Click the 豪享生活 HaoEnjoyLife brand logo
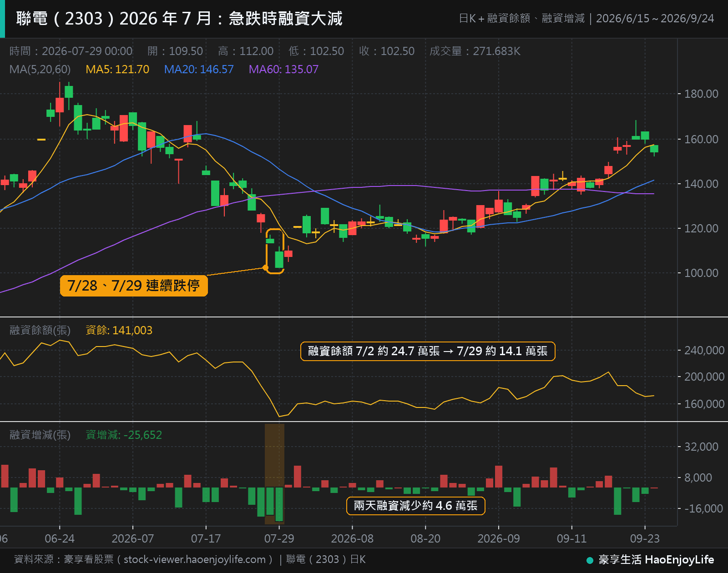The width and height of the screenshot is (728, 573). click(x=650, y=560)
